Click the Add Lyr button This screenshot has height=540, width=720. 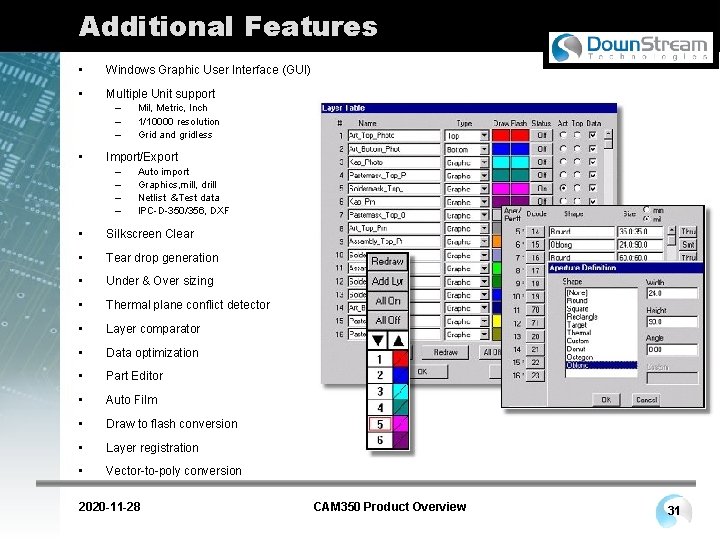click(x=388, y=281)
